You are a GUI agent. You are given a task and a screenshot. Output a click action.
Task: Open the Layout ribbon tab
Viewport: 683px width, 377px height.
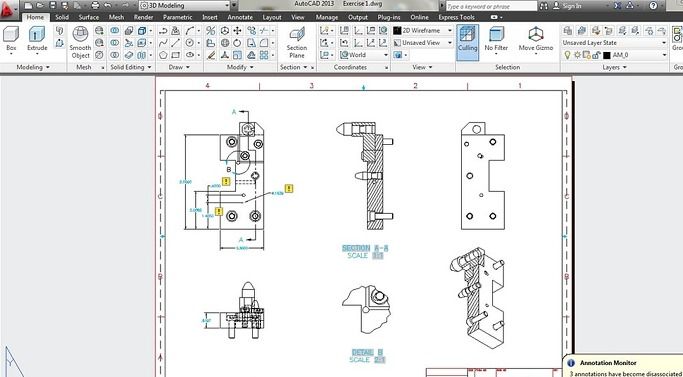[272, 17]
